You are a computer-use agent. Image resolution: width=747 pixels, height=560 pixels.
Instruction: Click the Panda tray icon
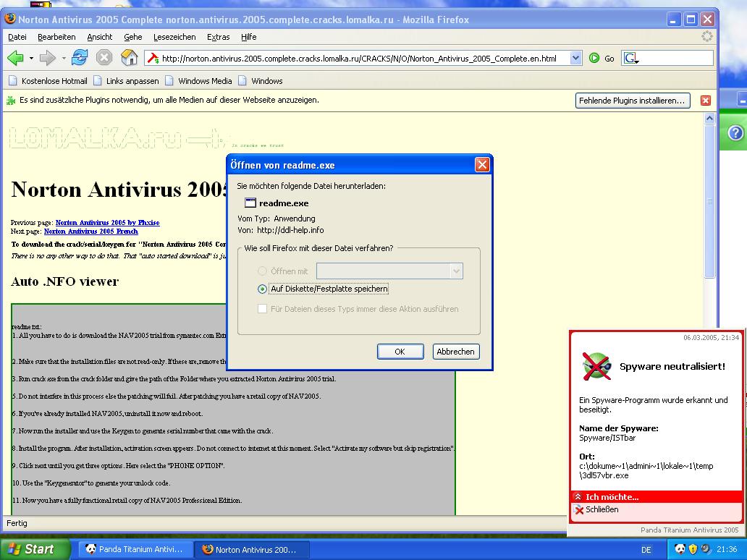pos(680,549)
